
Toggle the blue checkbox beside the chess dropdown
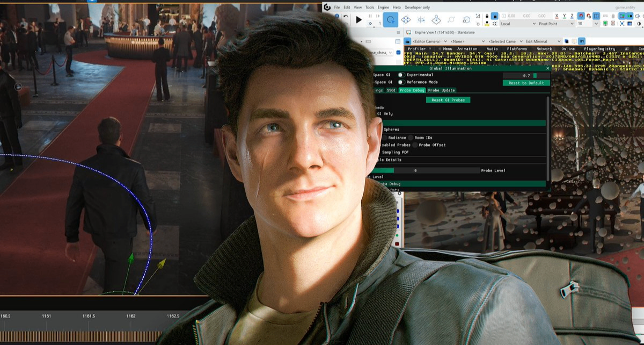pos(398,52)
